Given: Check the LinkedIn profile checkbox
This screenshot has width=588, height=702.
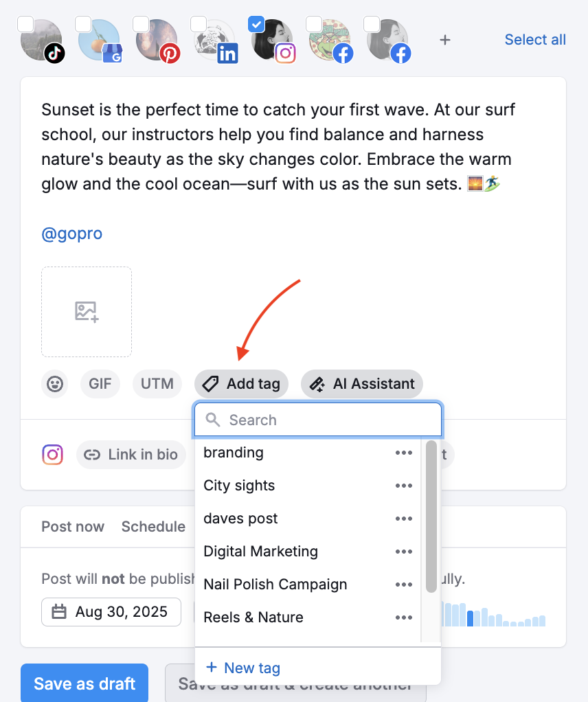Looking at the screenshot, I should 199,23.
